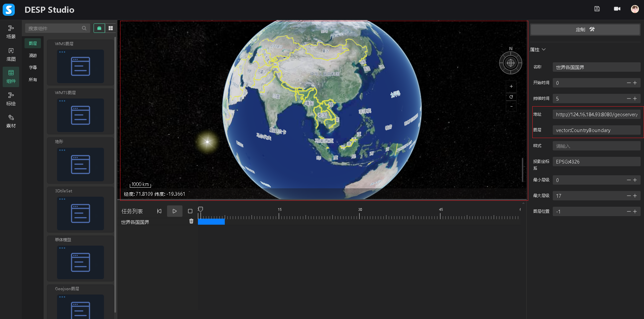This screenshot has width=644, height=319.
Task: Click the compass navigation control on globe
Action: 511,63
